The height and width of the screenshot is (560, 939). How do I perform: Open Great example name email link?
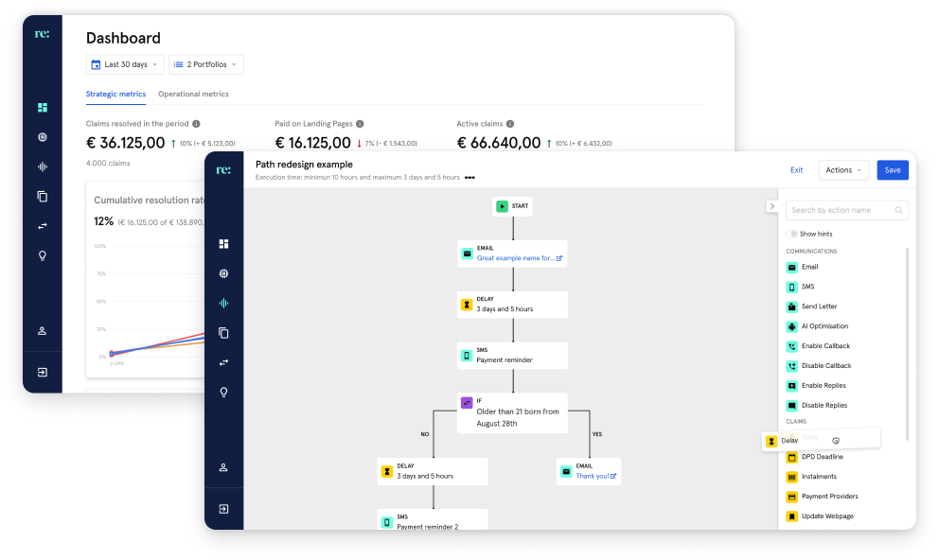pos(520,258)
